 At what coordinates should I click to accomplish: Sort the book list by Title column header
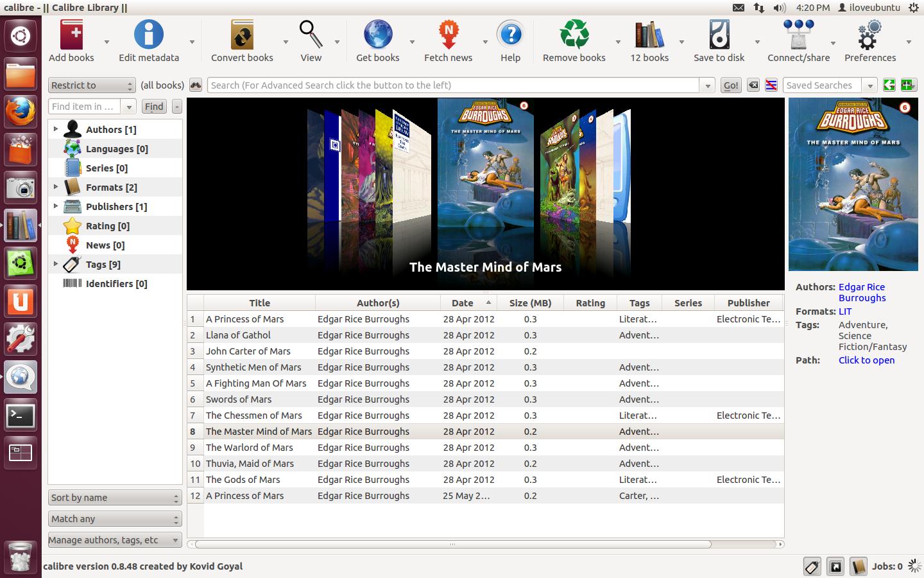pyautogui.click(x=259, y=303)
